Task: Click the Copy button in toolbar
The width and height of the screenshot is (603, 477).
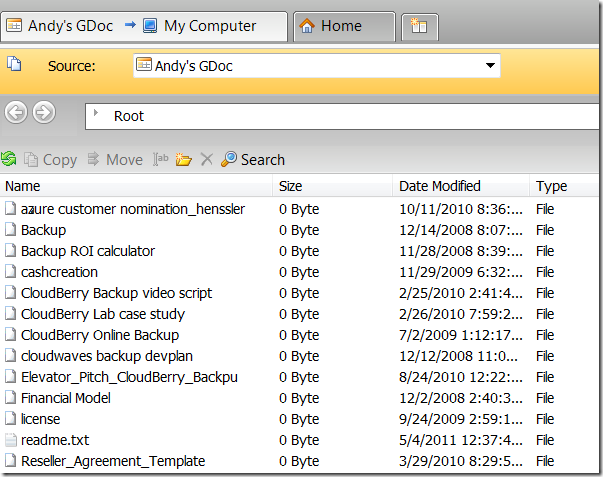Action: [x=50, y=159]
